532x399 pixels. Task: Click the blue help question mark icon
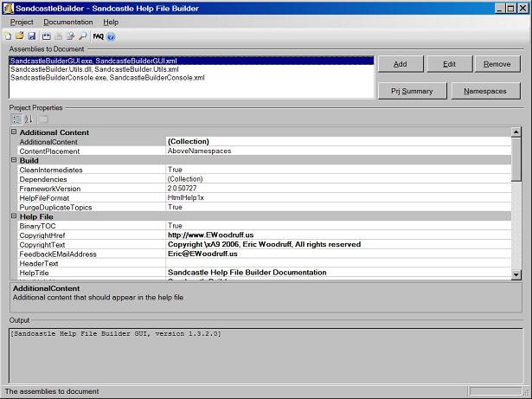tap(112, 36)
